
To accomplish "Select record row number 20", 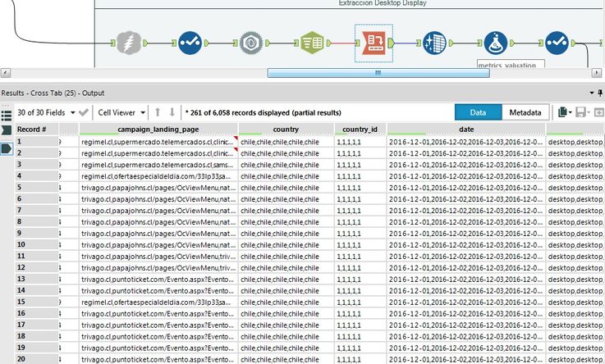I will coord(37,359).
